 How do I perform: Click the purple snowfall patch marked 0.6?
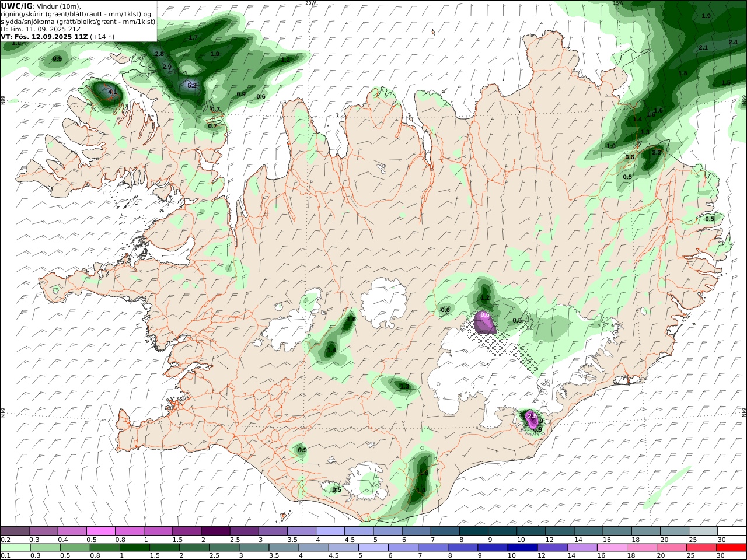tap(483, 322)
